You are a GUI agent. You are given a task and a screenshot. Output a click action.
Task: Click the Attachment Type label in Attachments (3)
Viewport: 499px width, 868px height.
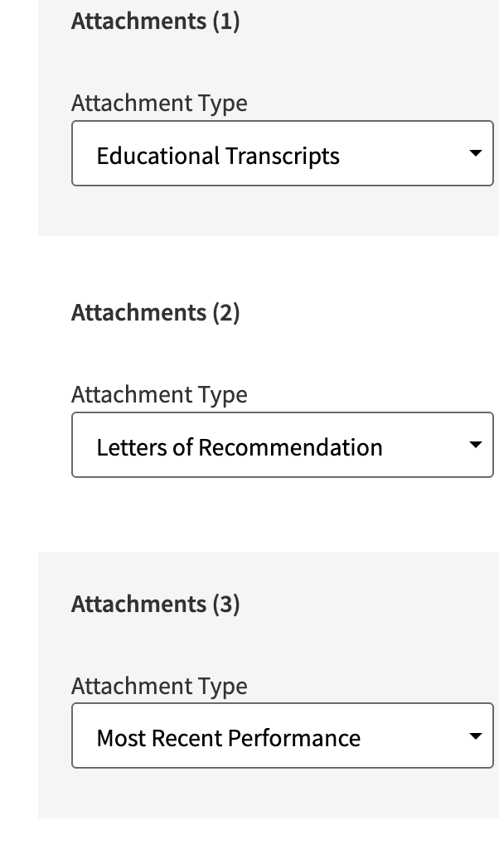click(159, 686)
